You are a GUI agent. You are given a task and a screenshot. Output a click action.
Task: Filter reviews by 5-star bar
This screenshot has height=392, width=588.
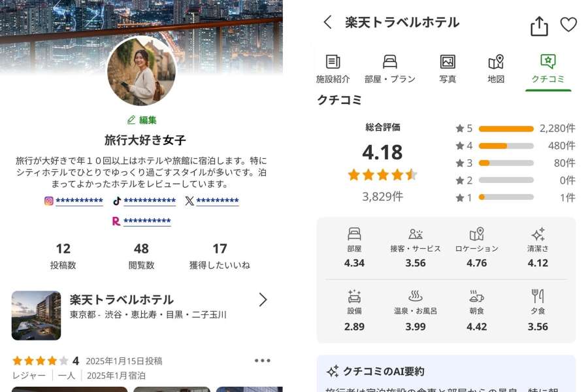(x=506, y=129)
